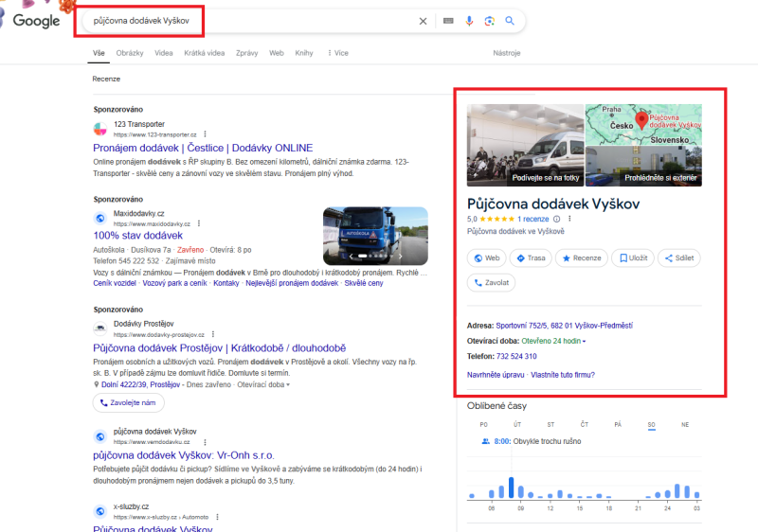The width and height of the screenshot is (758, 532).
Task: Open the Zprávy tab
Action: (246, 53)
